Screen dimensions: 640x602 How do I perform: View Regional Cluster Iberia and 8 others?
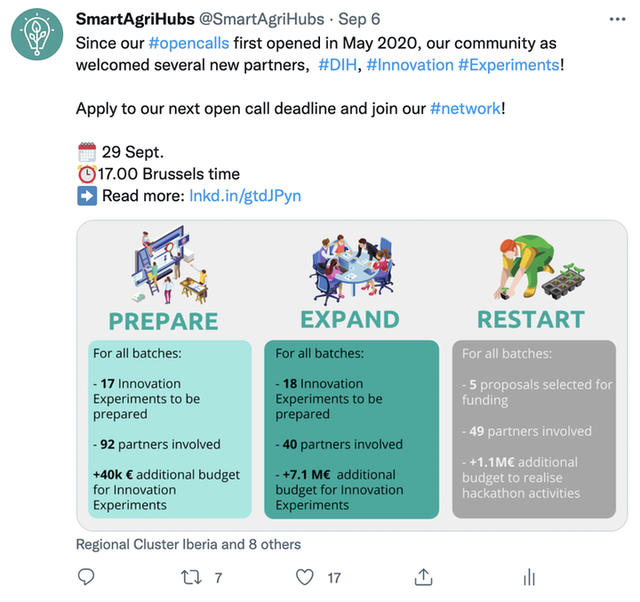pos(189,544)
